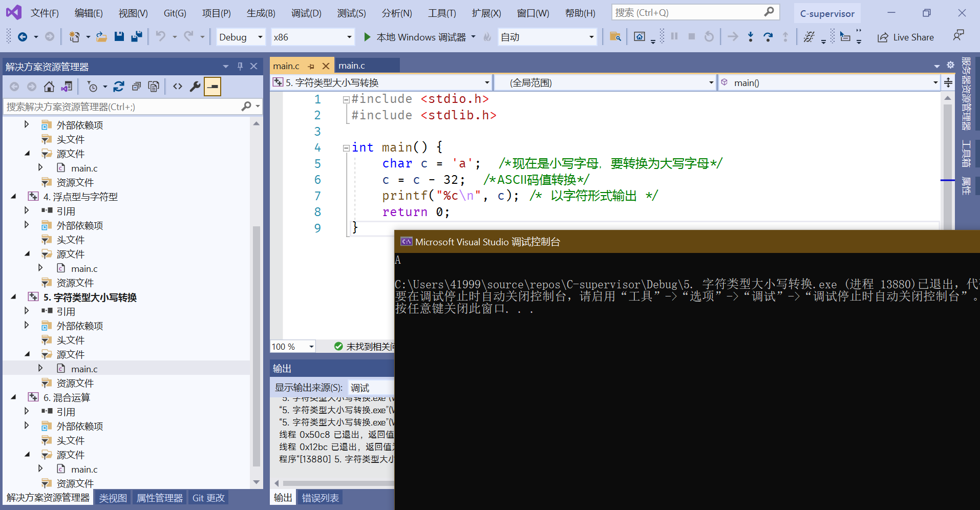Screen dimensions: 980x510
Task: Click the View Code icon in Solution Explorer
Action: [x=178, y=87]
